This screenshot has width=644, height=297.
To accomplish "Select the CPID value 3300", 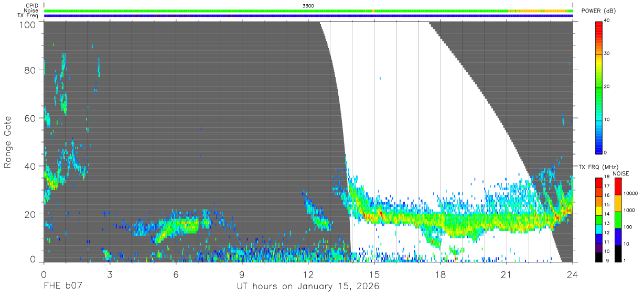I will (308, 5).
